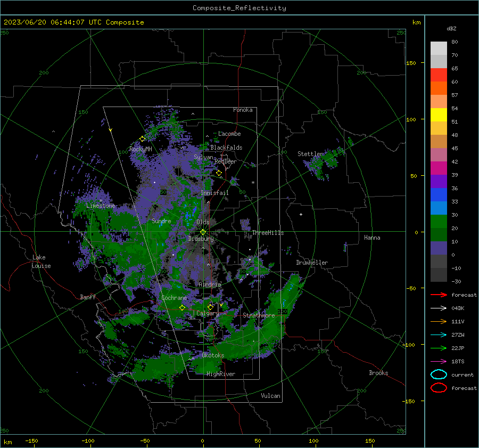The width and height of the screenshot is (479, 448).
Task: Click the Brooks label
Action: (x=378, y=373)
